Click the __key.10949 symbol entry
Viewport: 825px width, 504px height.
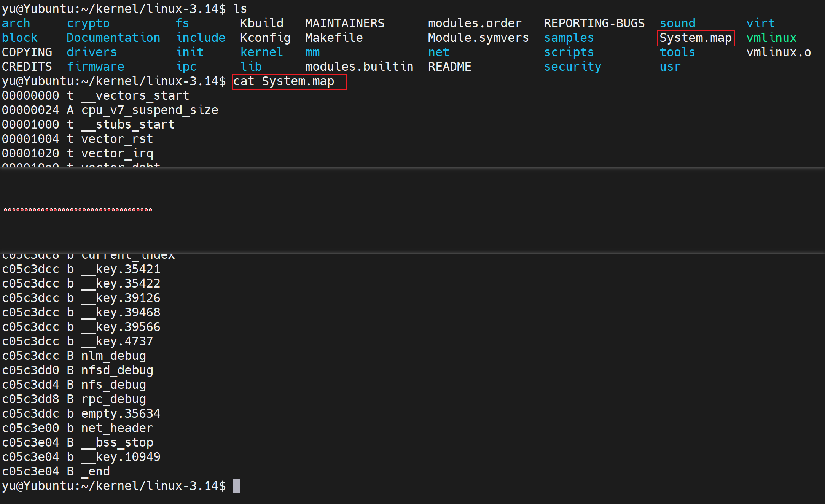point(121,457)
